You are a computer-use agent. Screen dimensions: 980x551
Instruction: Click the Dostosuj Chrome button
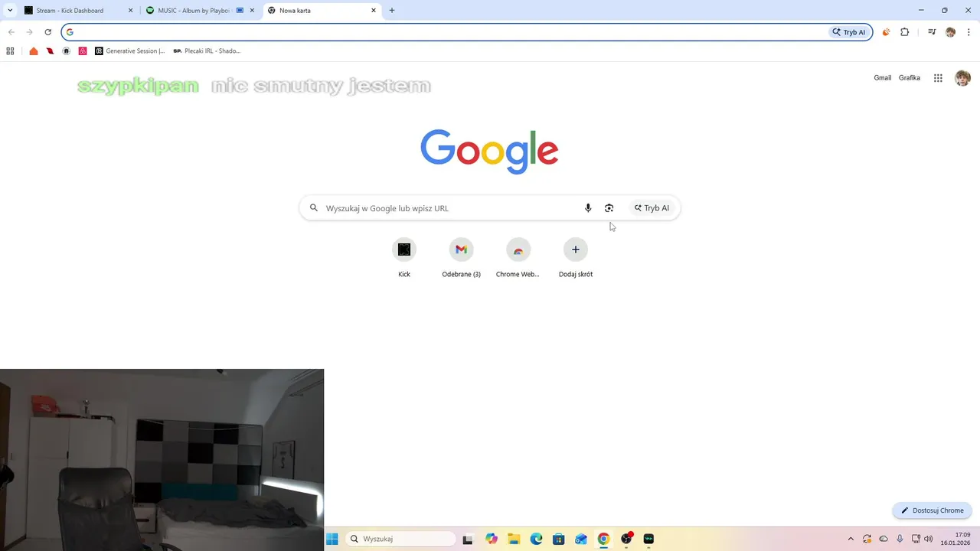[x=933, y=510]
